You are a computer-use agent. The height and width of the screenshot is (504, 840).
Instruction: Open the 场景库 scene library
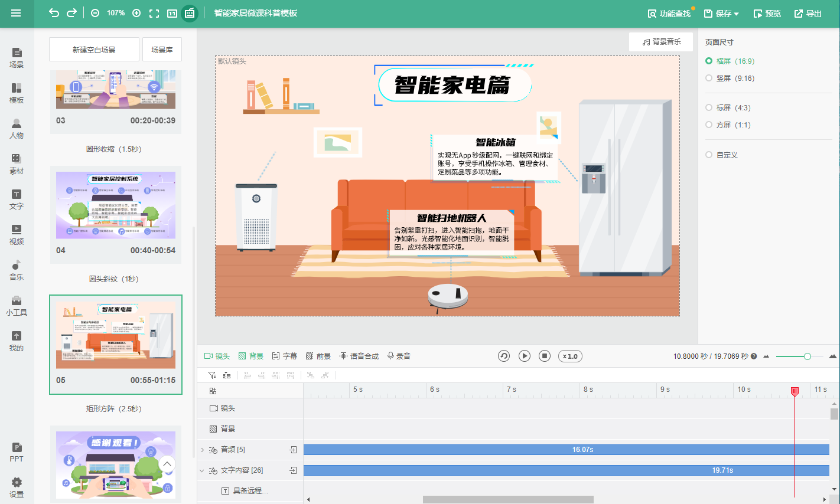[162, 50]
